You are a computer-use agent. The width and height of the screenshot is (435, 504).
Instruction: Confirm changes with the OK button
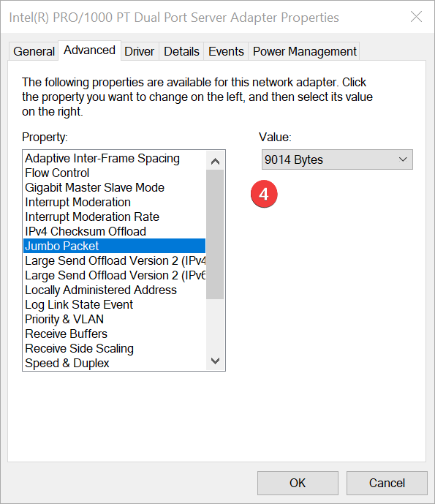298,483
